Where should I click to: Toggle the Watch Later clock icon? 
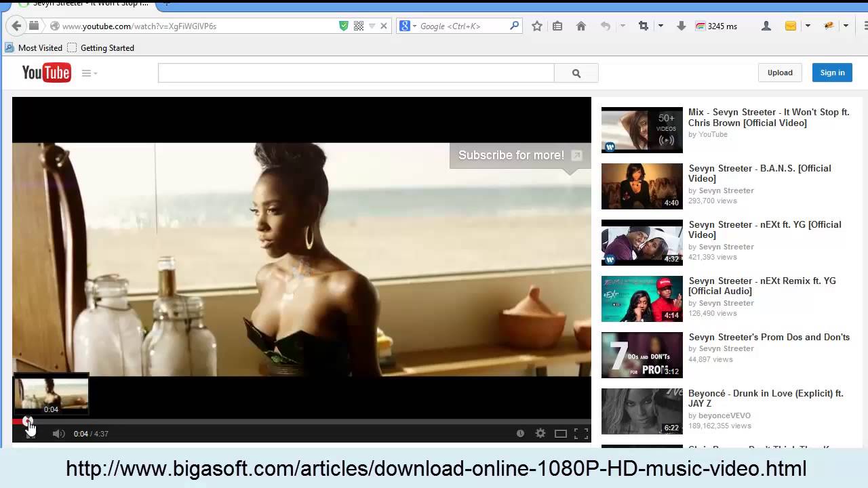(520, 434)
